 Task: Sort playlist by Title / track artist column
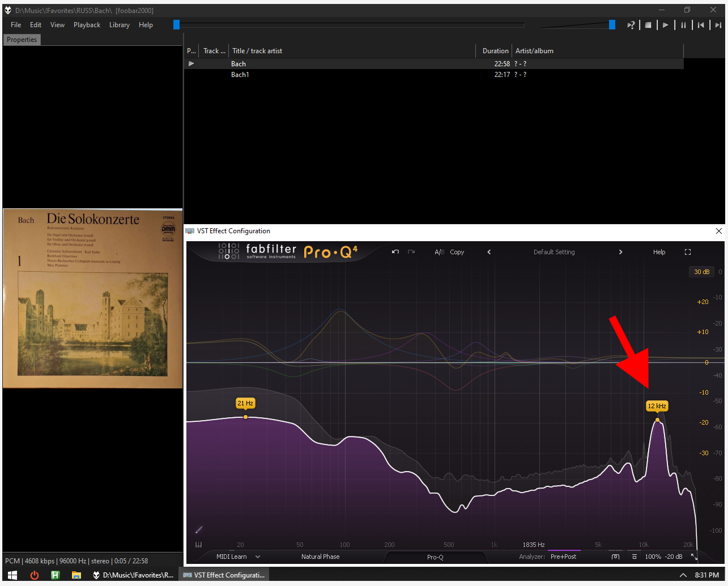pos(352,51)
